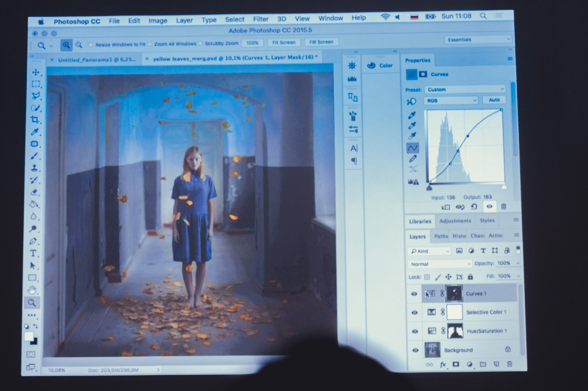Open the Normal blend mode dropdown
The image size is (588, 391).
tap(440, 264)
